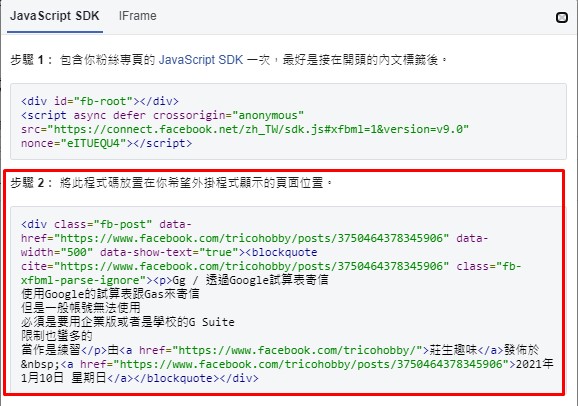This screenshot has width=578, height=406.
Task: Close the embed code dialog
Action: [561, 17]
